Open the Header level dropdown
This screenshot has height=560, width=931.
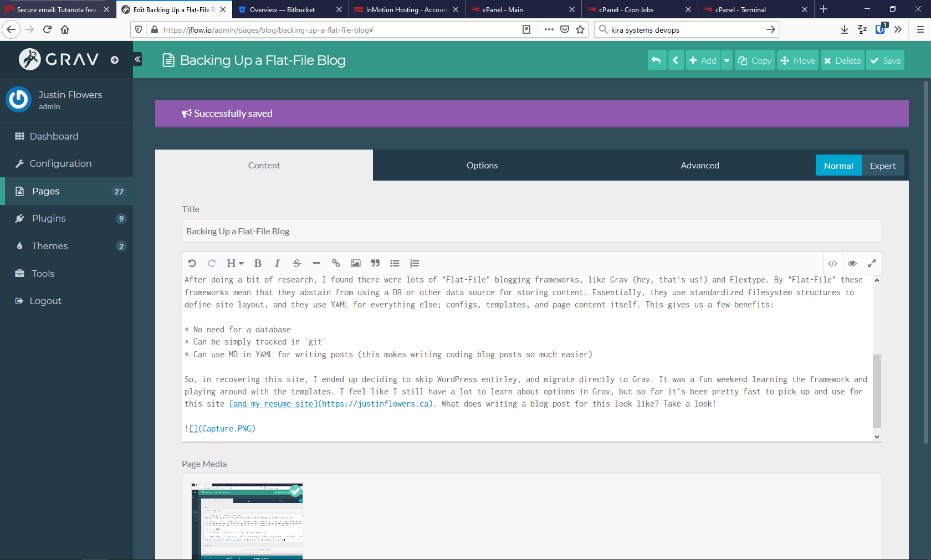click(x=235, y=263)
